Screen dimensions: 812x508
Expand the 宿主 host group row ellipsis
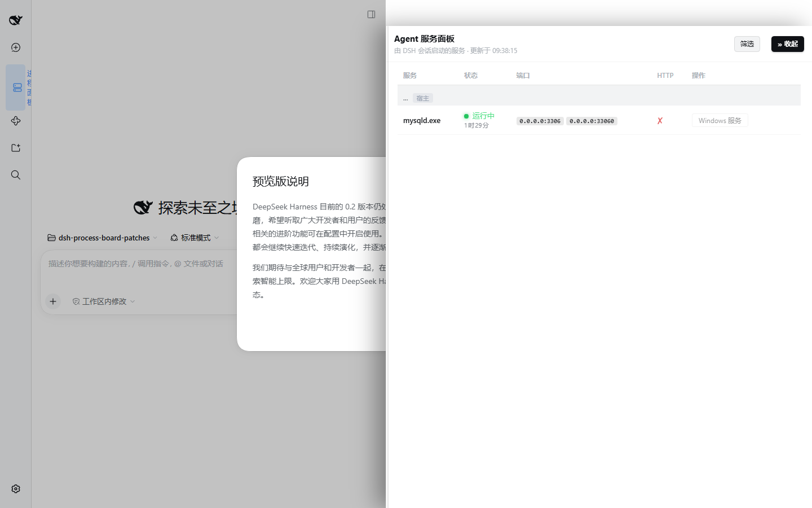click(x=405, y=99)
